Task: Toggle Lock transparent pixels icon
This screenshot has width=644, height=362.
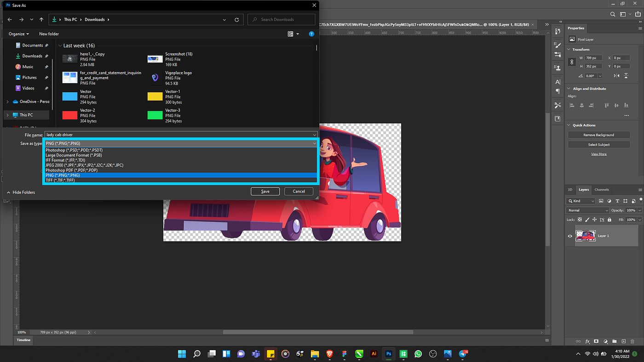Action: pos(580,220)
